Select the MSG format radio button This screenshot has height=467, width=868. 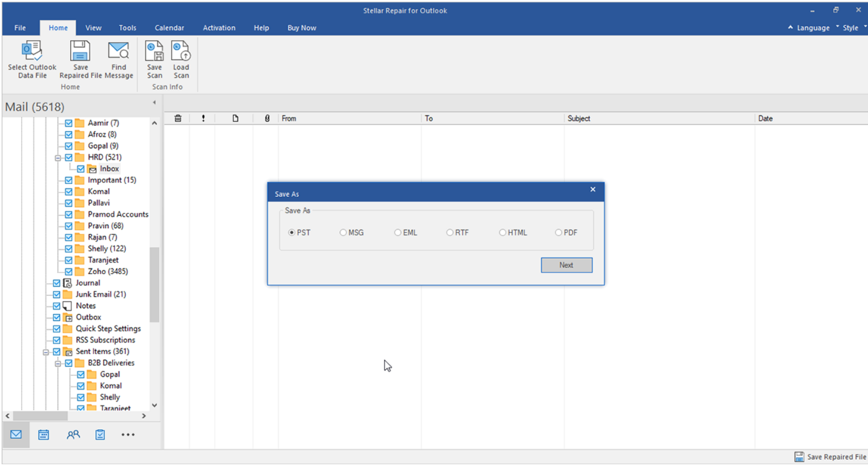pos(343,233)
